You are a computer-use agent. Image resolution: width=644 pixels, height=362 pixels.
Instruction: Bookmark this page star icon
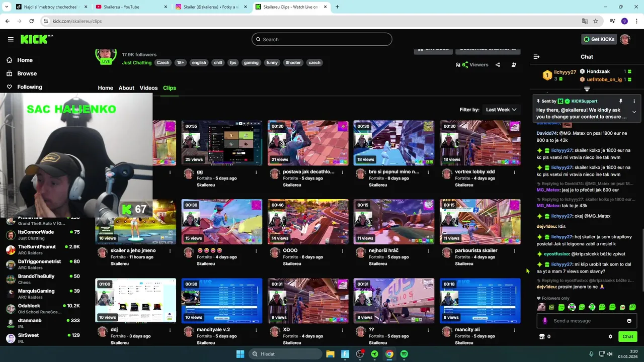pos(596,21)
